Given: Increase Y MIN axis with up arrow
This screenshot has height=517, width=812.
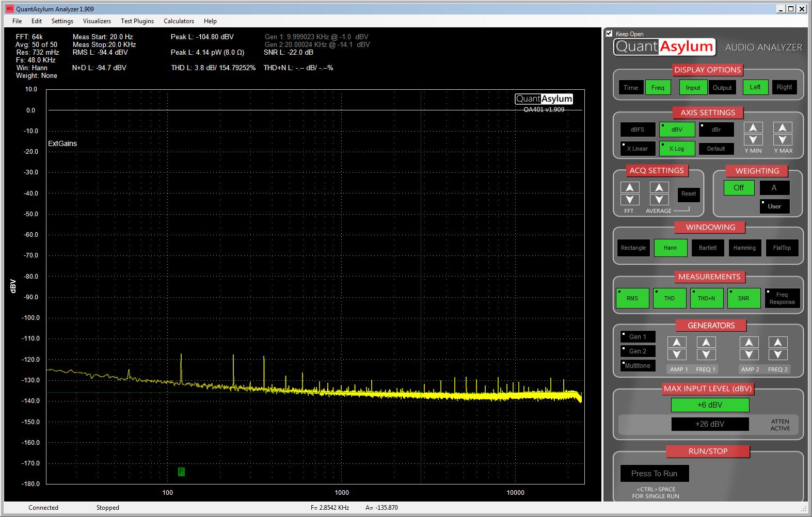Looking at the screenshot, I should (x=753, y=128).
